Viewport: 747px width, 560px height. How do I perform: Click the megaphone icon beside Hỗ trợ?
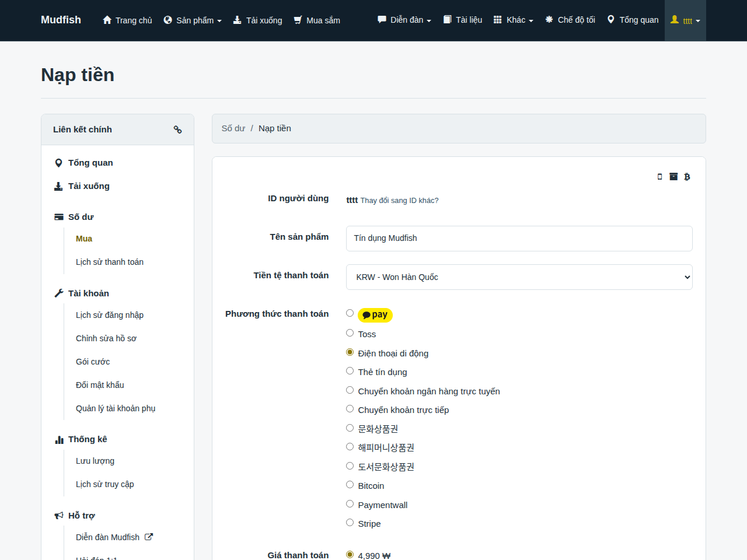[59, 516]
